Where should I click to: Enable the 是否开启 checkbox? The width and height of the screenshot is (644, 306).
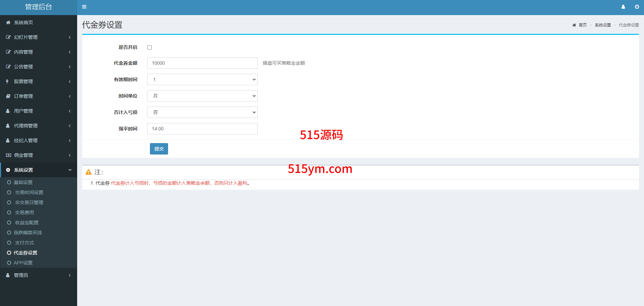[150, 48]
